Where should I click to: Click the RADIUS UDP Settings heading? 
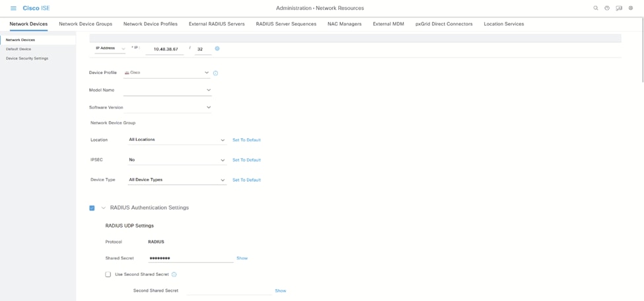129,226
